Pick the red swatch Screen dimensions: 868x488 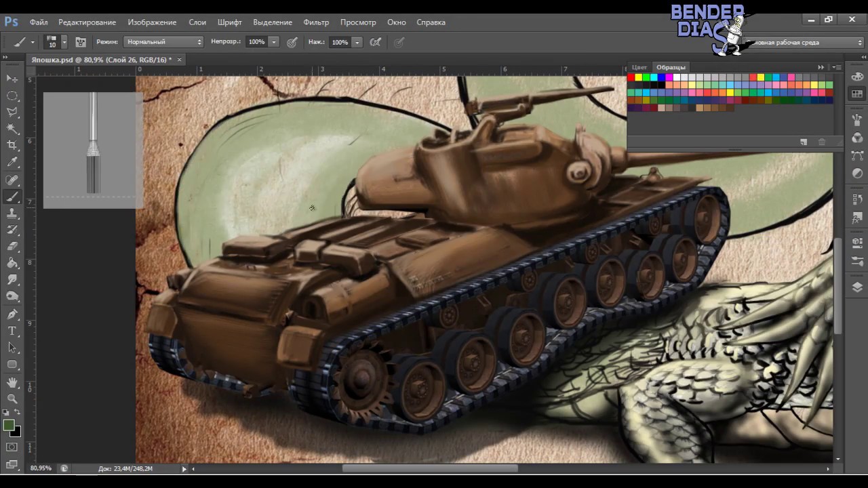(x=631, y=77)
